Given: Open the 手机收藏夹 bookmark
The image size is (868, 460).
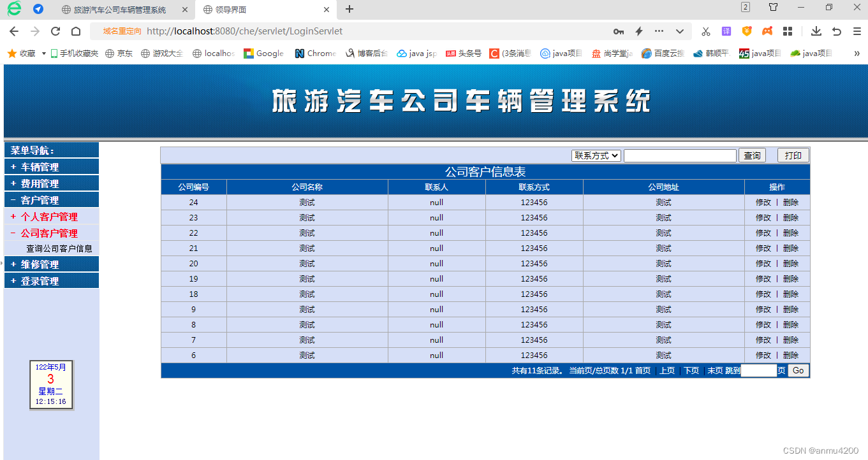Looking at the screenshot, I should click(75, 54).
